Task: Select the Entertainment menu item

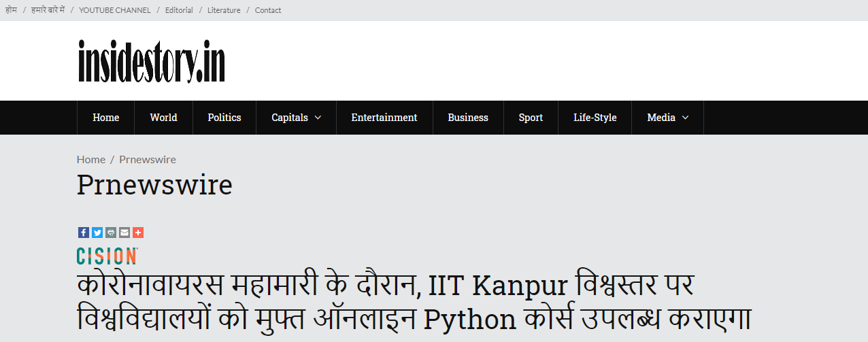Action: [x=384, y=118]
